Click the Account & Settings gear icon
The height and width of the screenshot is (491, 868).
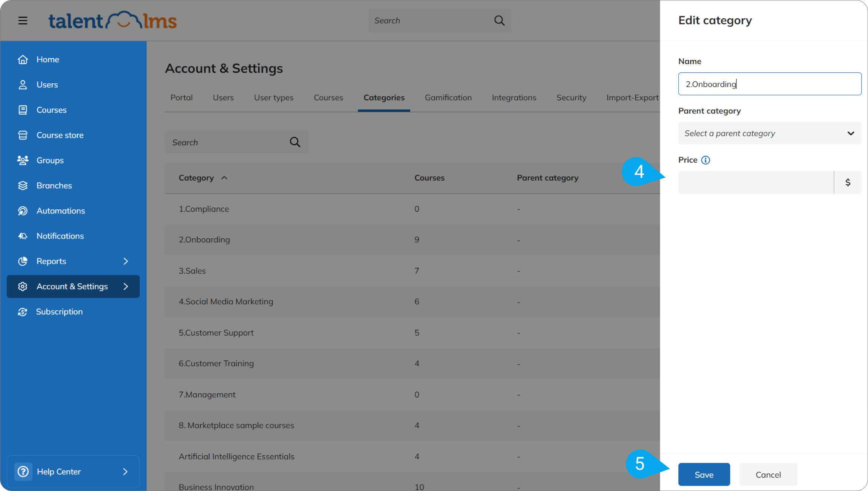pyautogui.click(x=23, y=286)
